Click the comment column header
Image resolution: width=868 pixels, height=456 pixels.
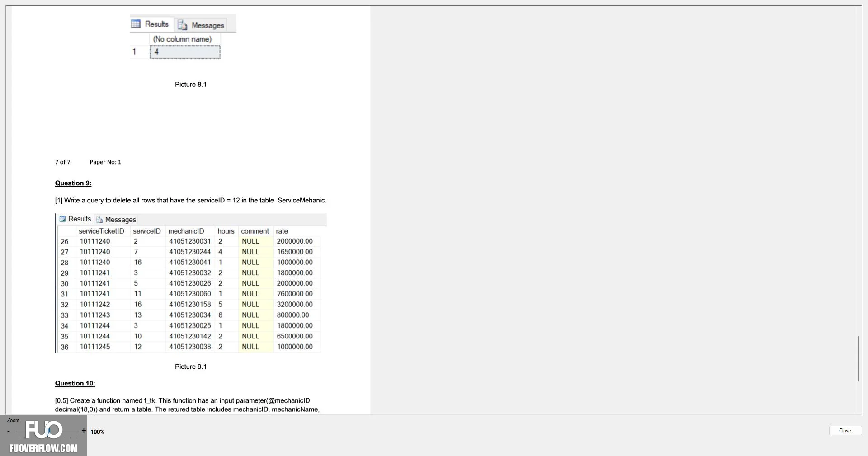coord(255,231)
